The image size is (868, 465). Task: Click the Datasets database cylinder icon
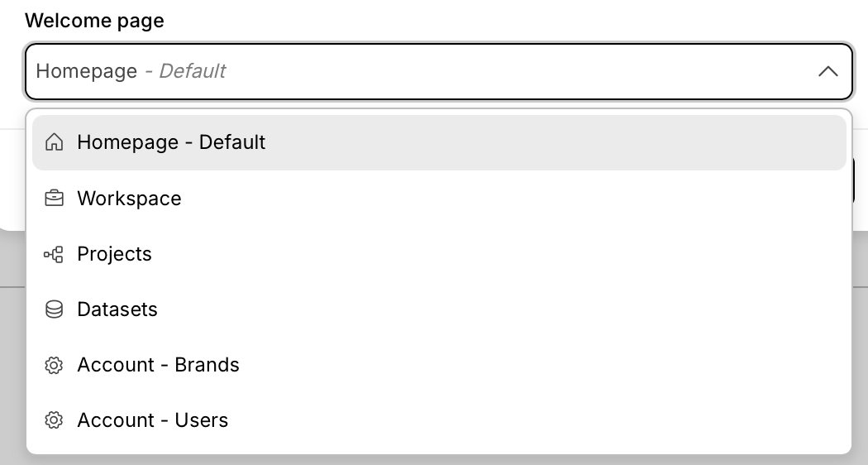pyautogui.click(x=54, y=309)
